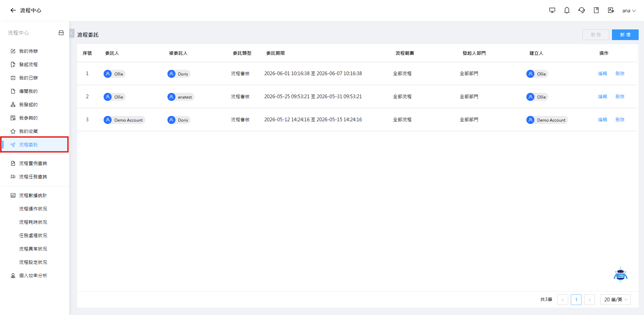This screenshot has width=644, height=315.
Task: Click the add-window icon beside ana
Action: tap(611, 10)
